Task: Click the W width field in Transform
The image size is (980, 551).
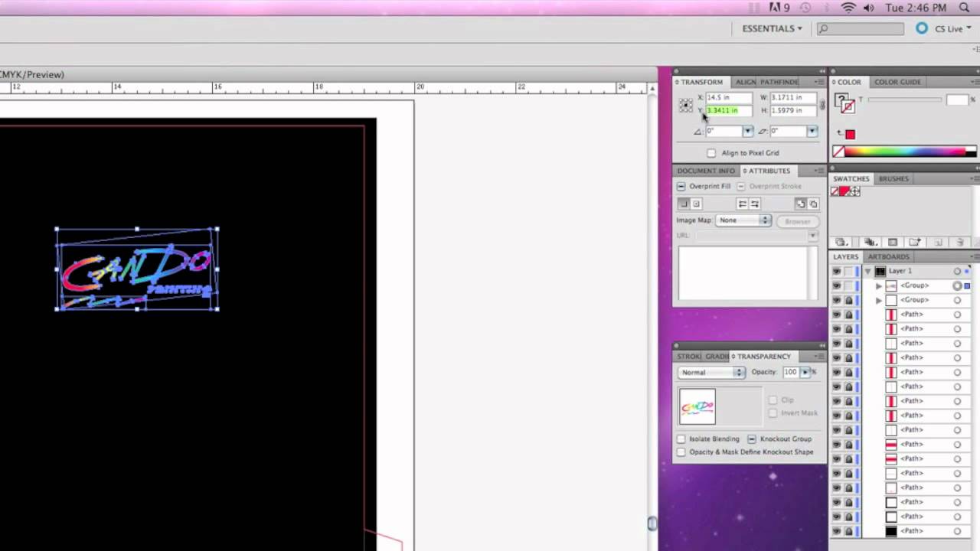Action: click(x=793, y=98)
